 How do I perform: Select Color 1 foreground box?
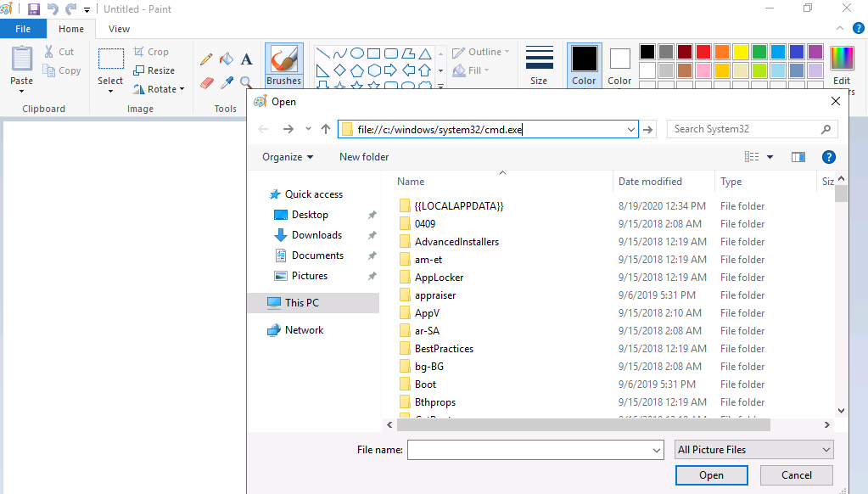(584, 65)
